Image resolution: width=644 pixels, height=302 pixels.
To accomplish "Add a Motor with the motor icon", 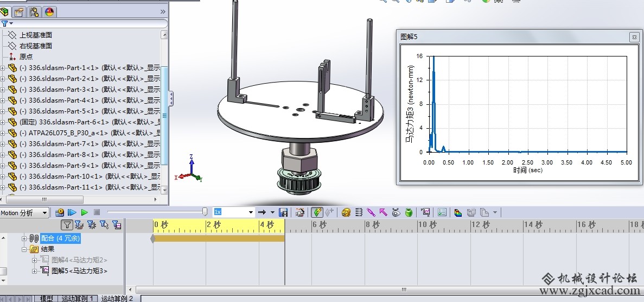I will pyautogui.click(x=346, y=212).
